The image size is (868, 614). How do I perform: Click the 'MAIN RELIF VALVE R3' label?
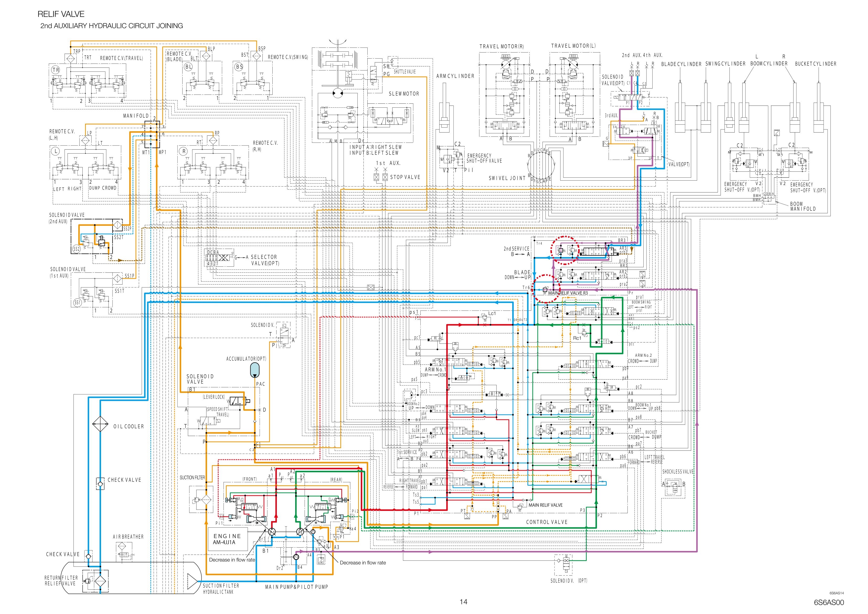click(x=568, y=293)
